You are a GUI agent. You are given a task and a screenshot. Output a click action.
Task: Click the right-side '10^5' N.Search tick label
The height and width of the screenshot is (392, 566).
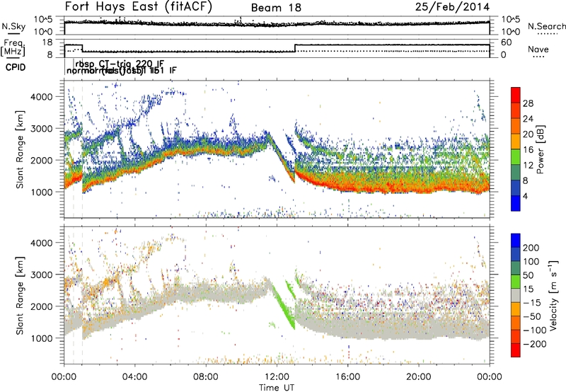point(511,19)
